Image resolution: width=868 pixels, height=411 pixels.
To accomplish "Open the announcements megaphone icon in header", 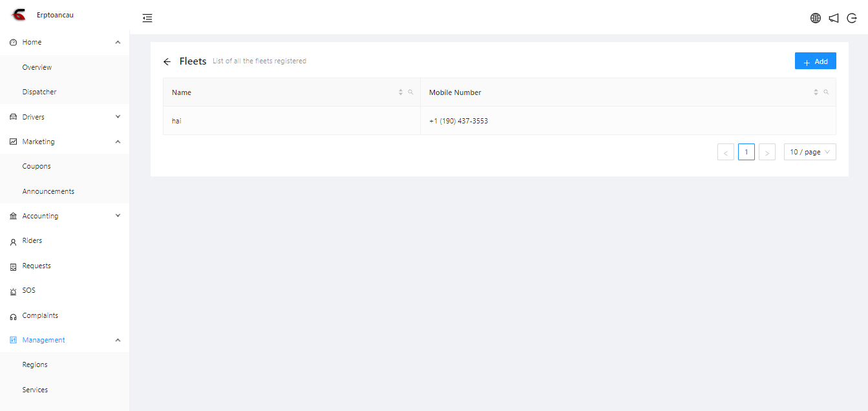I will point(834,18).
